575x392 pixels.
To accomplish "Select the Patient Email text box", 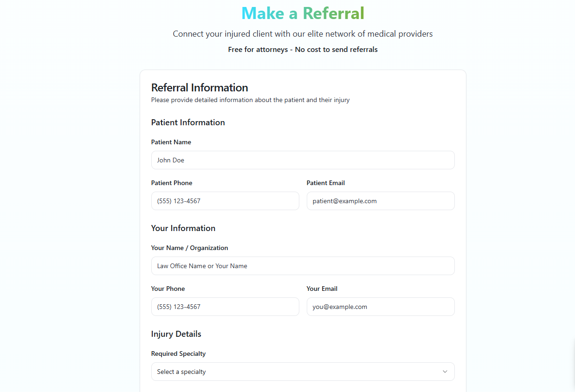I will 380,201.
